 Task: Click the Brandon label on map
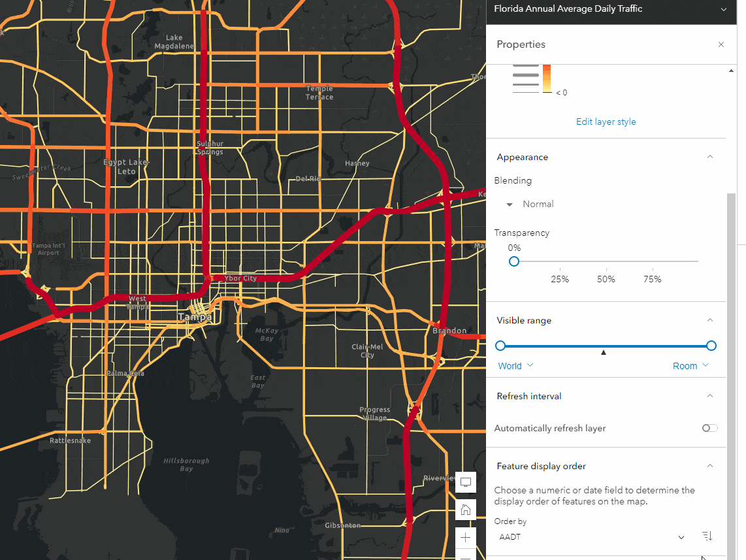(x=449, y=331)
